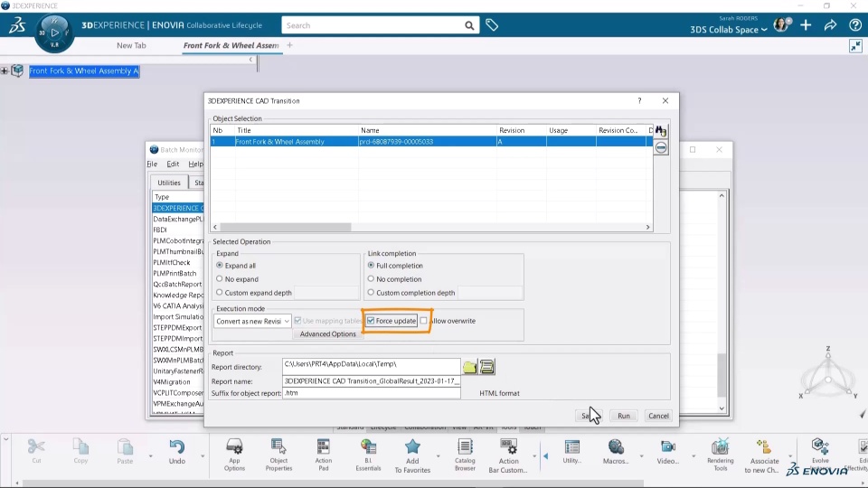Switch to the Utilities tab in Batch Monitor
This screenshot has width=868, height=488.
pos(169,183)
